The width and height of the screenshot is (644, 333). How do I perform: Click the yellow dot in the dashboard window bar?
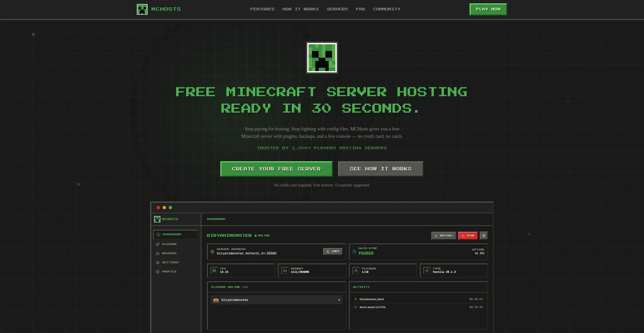pyautogui.click(x=164, y=208)
